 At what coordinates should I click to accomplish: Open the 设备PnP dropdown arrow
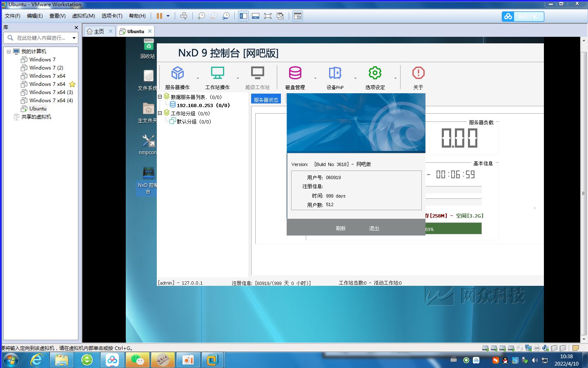(356, 78)
